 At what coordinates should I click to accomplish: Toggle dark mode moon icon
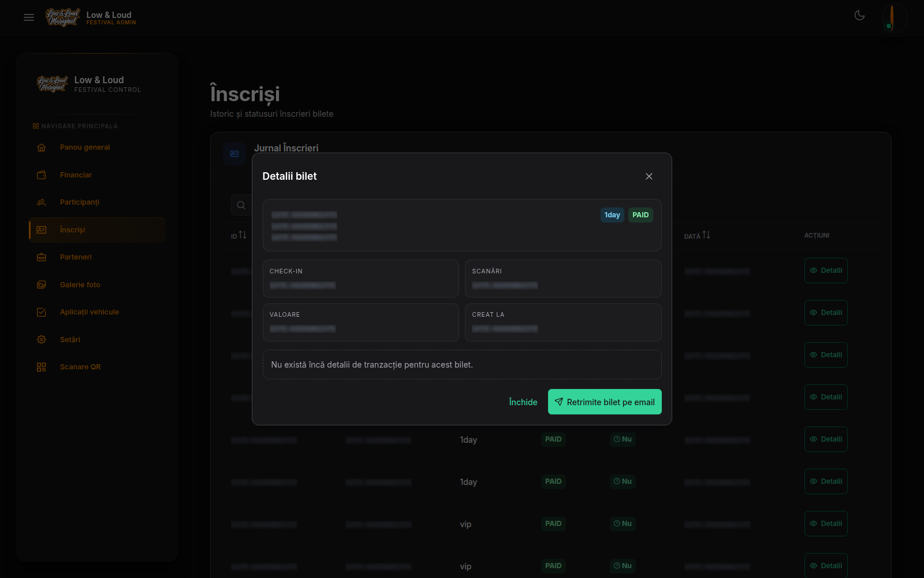point(859,16)
